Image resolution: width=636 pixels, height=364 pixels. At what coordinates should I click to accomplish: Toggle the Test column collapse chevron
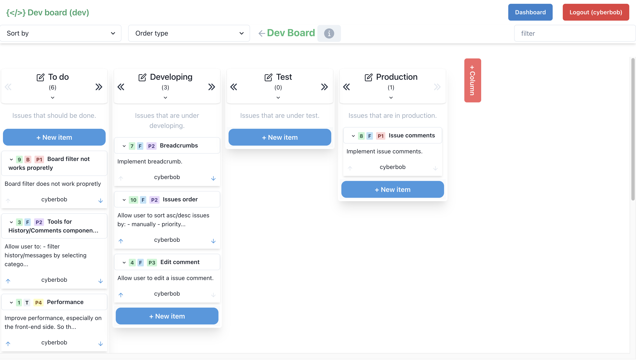click(x=278, y=98)
